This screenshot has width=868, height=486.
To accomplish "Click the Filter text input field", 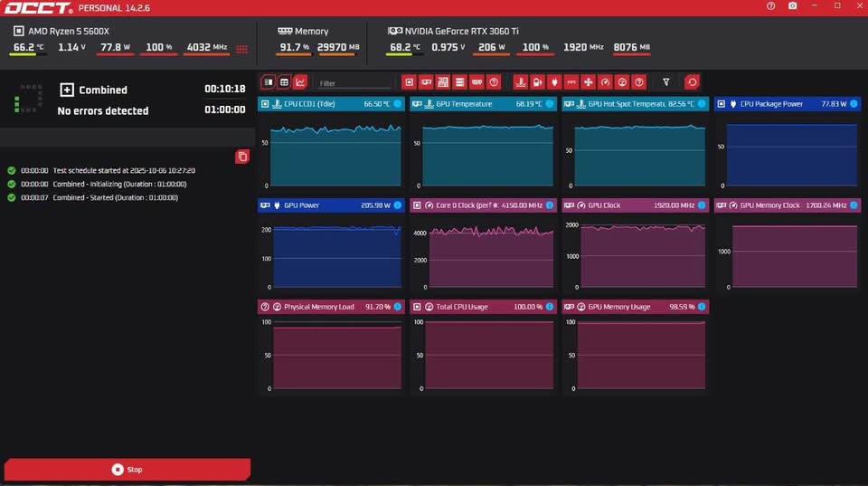I will click(x=353, y=83).
